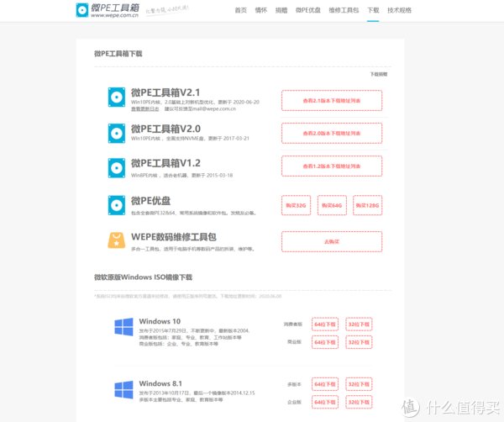Image resolution: width=504 pixels, height=422 pixels.
Task: Click the disc icon beside 微PE工具箱V2.0
Action: point(117,133)
